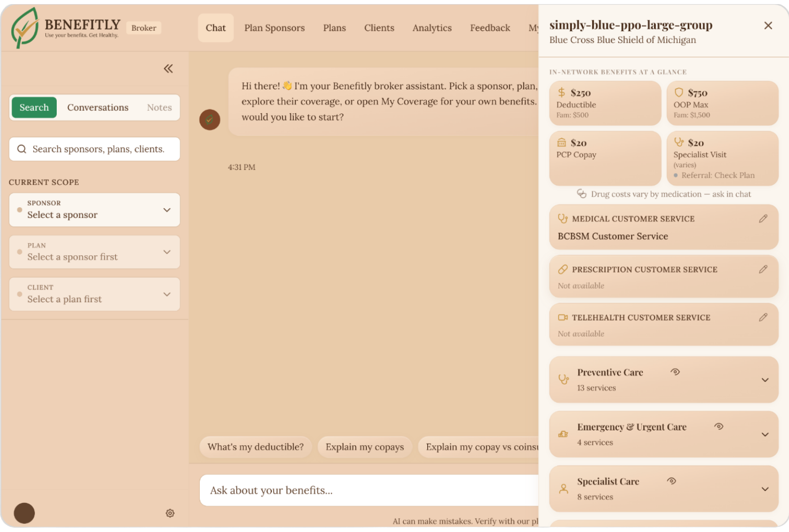Open the Plan Sponsors tab

[274, 28]
